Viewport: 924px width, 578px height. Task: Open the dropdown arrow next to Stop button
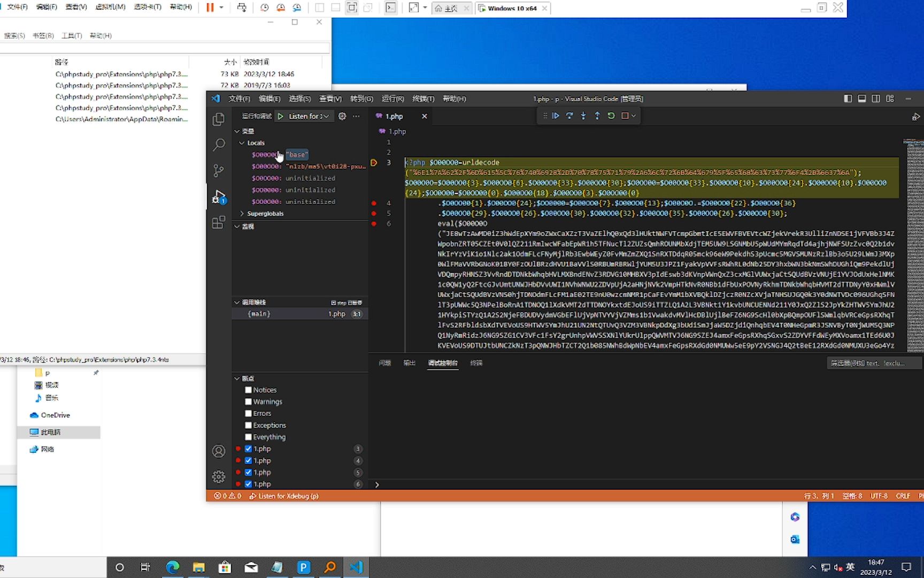[634, 116]
